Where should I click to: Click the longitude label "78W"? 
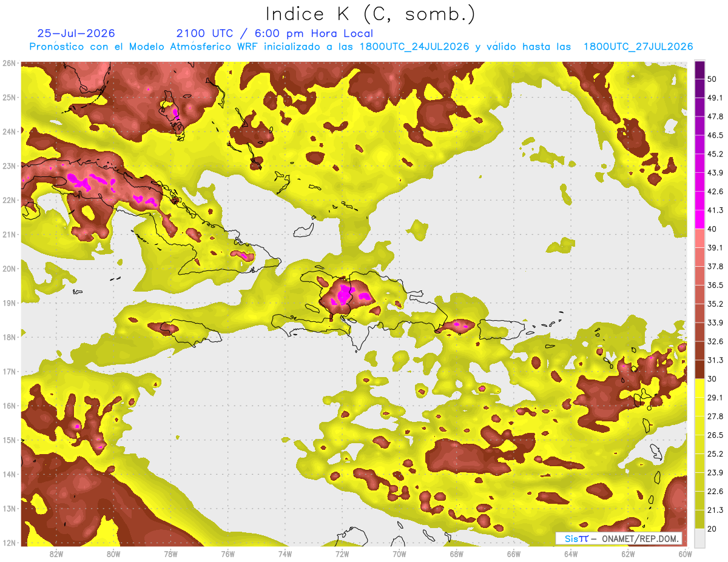tap(170, 554)
